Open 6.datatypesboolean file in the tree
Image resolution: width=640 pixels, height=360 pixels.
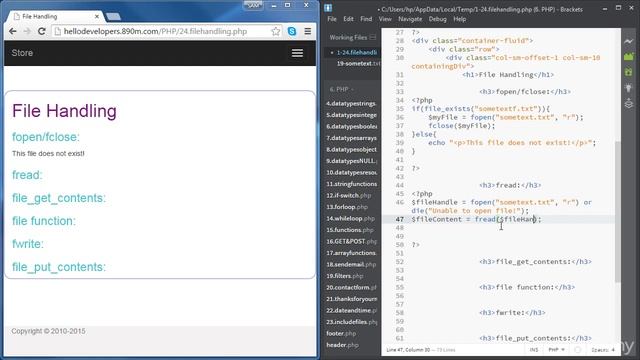pyautogui.click(x=351, y=127)
